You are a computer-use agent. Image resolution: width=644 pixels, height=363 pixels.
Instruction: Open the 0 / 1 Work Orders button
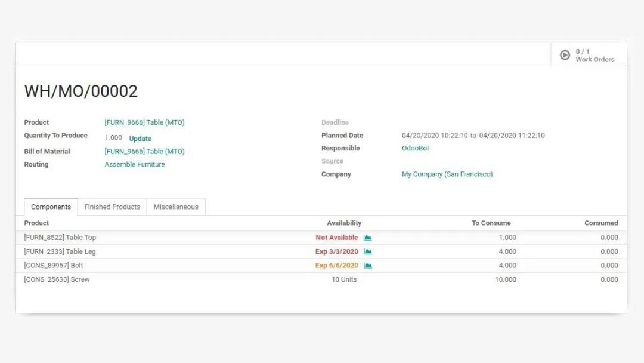(x=589, y=55)
